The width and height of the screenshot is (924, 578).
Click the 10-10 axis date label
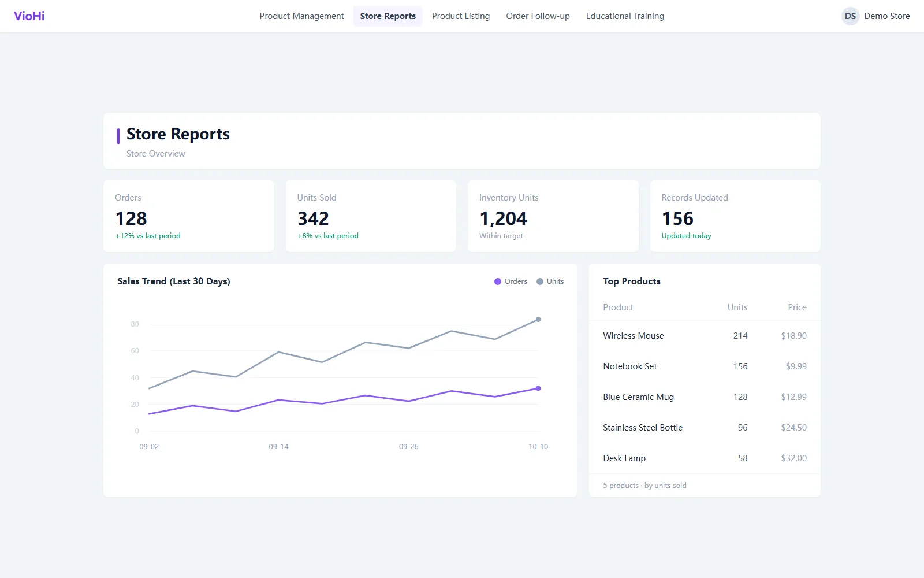[538, 447]
